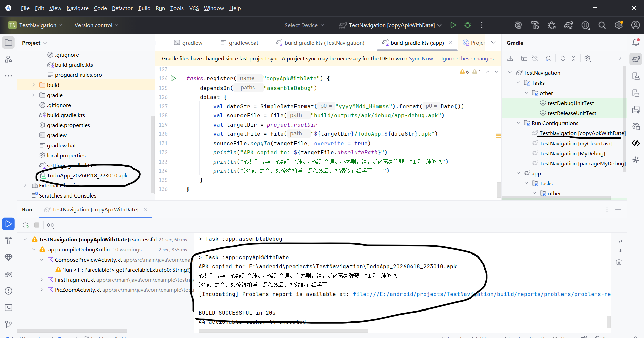Open the TestNavigation project dropdown
This screenshot has width=644, height=338.
click(x=36, y=25)
